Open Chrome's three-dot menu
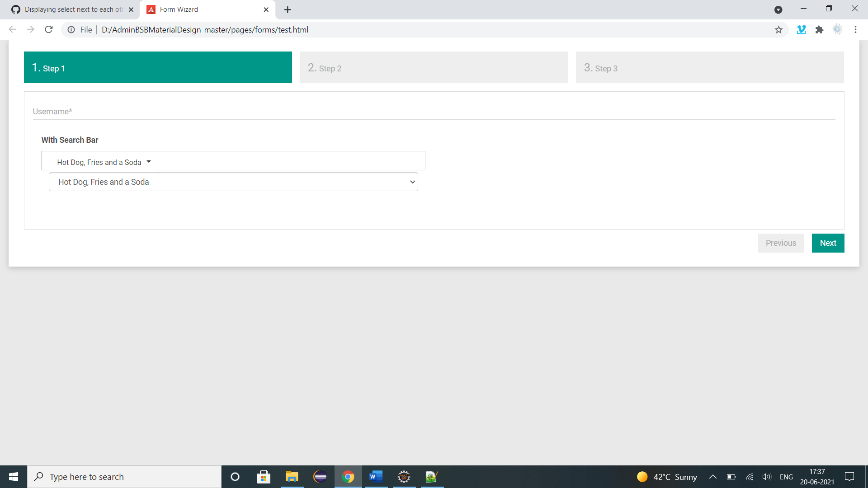The width and height of the screenshot is (868, 488). click(x=855, y=29)
